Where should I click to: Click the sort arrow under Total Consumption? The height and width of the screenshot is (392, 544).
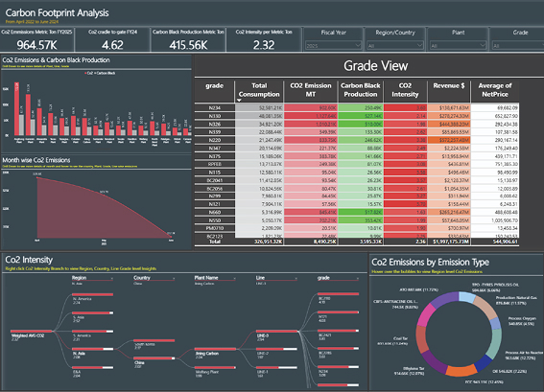point(239,101)
